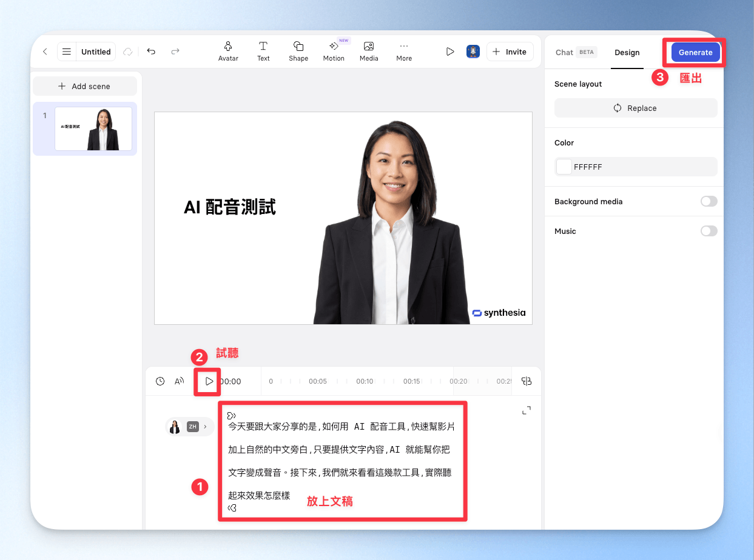Image resolution: width=754 pixels, height=560 pixels.
Task: Open the Media tool
Action: coord(369,52)
